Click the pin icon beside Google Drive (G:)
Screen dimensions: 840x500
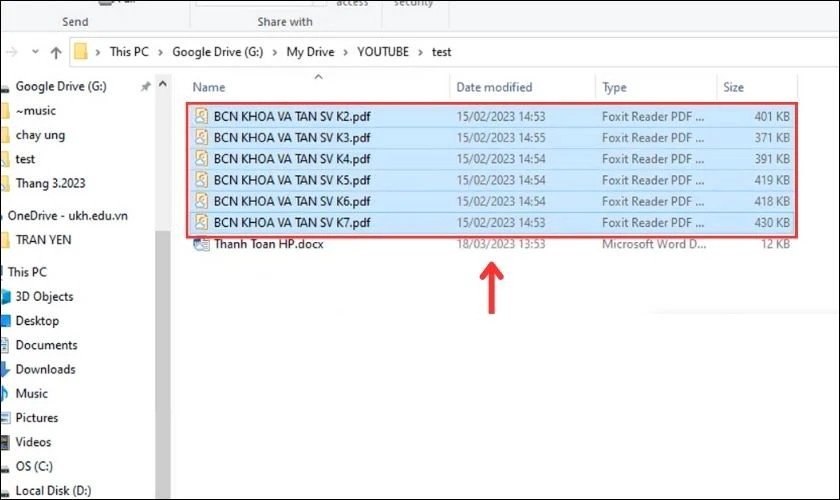pyautogui.click(x=145, y=86)
